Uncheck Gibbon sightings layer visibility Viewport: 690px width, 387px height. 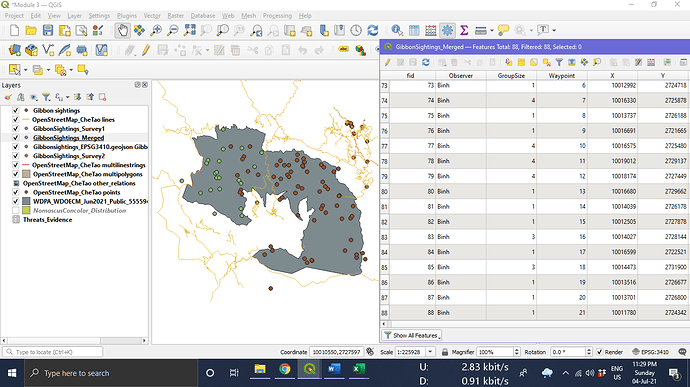16,111
